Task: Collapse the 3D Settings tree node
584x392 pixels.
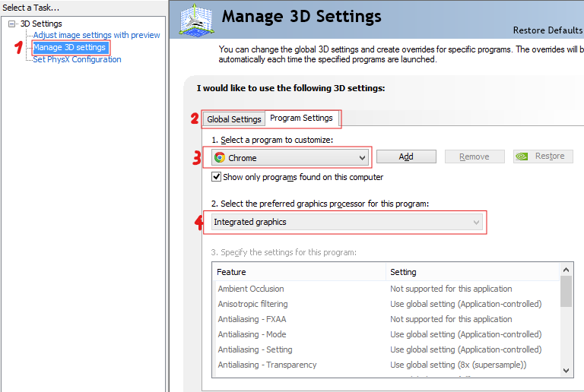Action: point(12,24)
